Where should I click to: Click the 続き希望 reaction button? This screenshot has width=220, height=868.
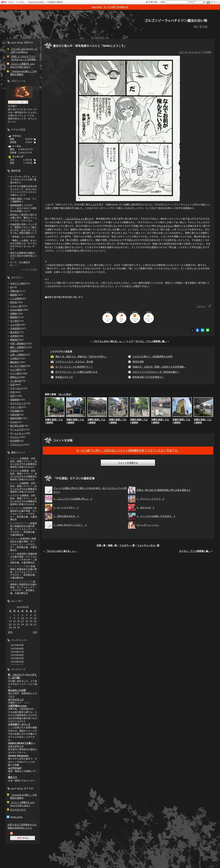click(x=135, y=318)
